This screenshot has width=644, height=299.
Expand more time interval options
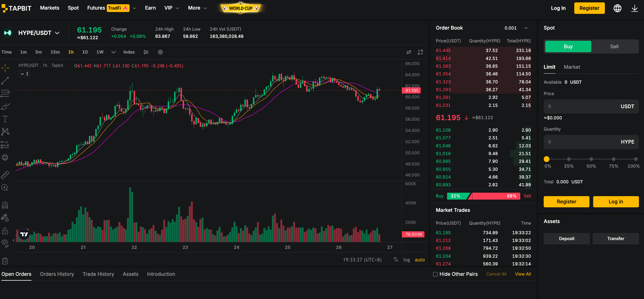pos(113,52)
